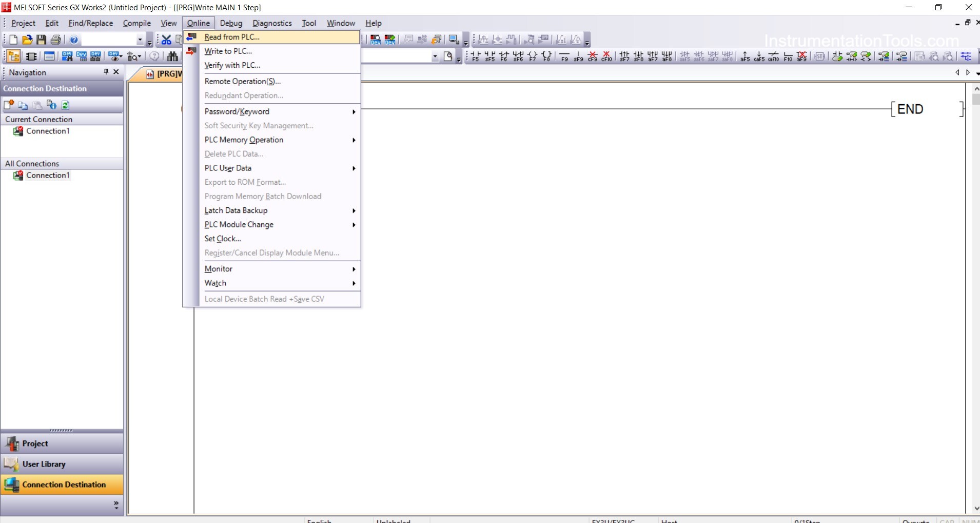Expand the Watch submenu
980x523 pixels.
pyautogui.click(x=354, y=283)
